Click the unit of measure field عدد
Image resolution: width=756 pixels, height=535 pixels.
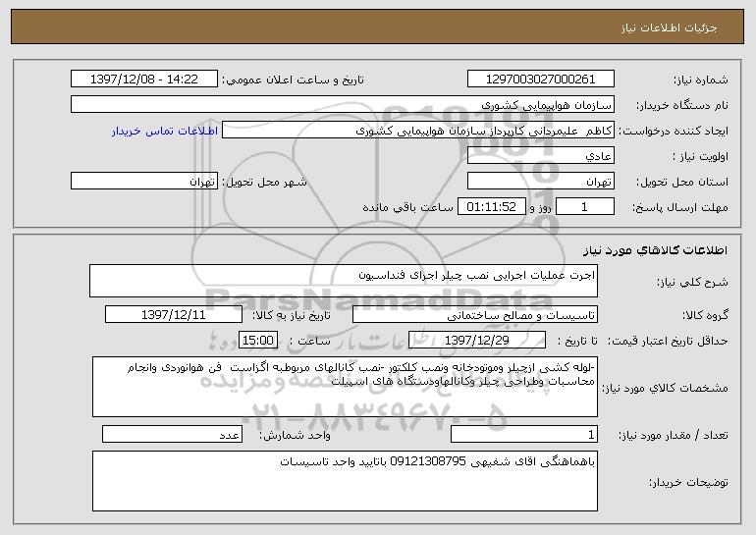172,434
